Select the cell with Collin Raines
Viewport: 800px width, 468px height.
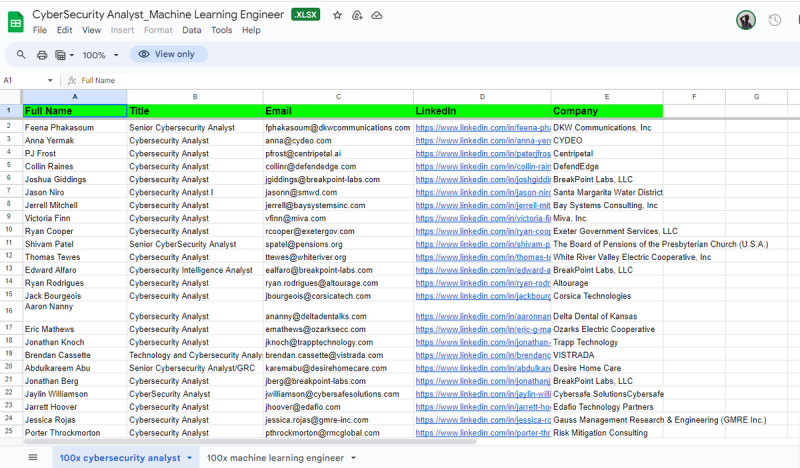click(x=75, y=166)
